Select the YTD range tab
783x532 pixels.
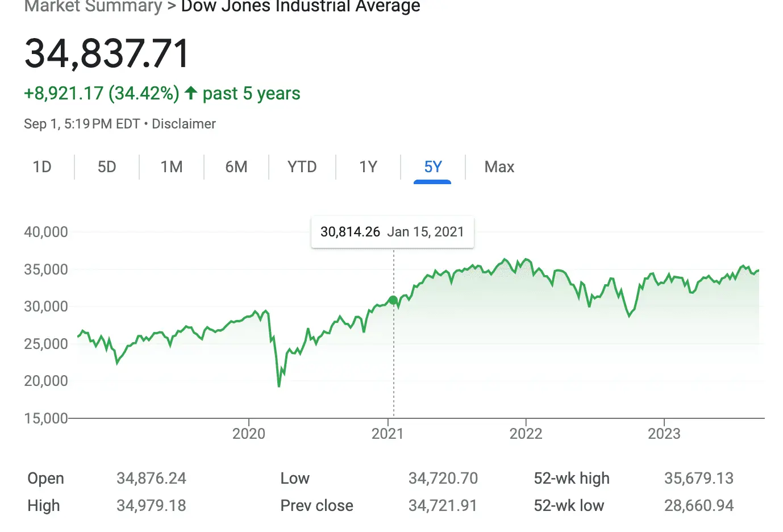(x=302, y=167)
